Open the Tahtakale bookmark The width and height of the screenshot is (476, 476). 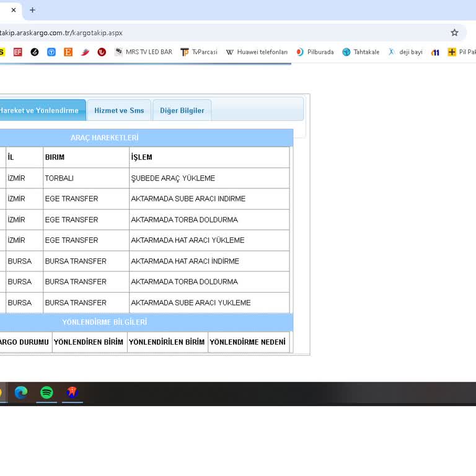(x=361, y=52)
